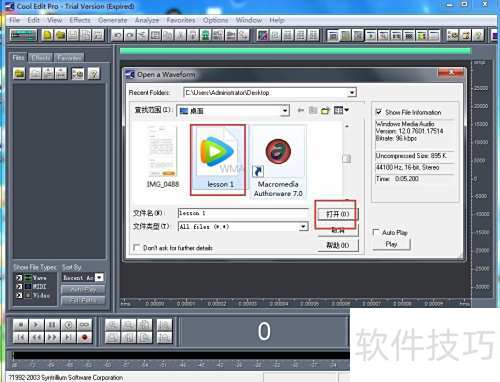Screen dimensions: 500x382
Task: Open a file using the organizer panel's yellow folder icon
Action: (19, 74)
